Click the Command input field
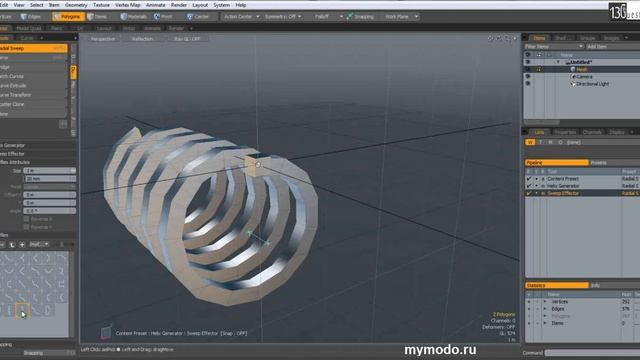 click(592, 353)
